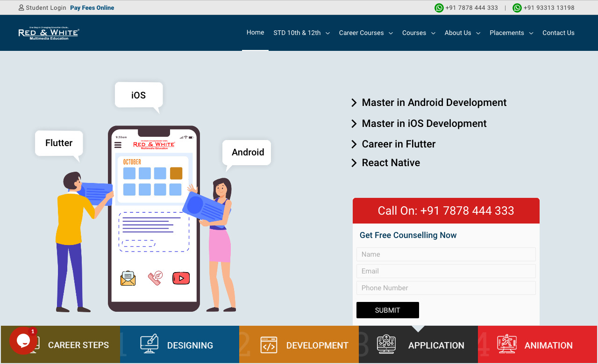Switch to the Development tab
598x364 pixels.
(299, 345)
